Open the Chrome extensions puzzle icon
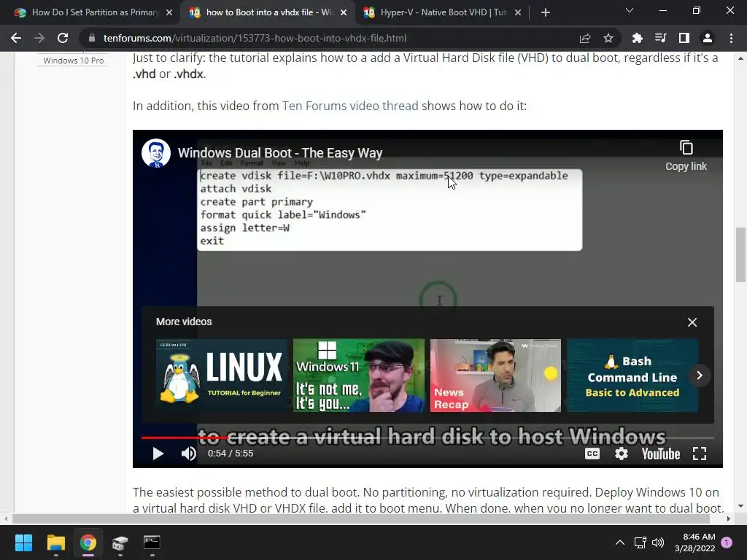This screenshot has height=560, width=747. [637, 38]
